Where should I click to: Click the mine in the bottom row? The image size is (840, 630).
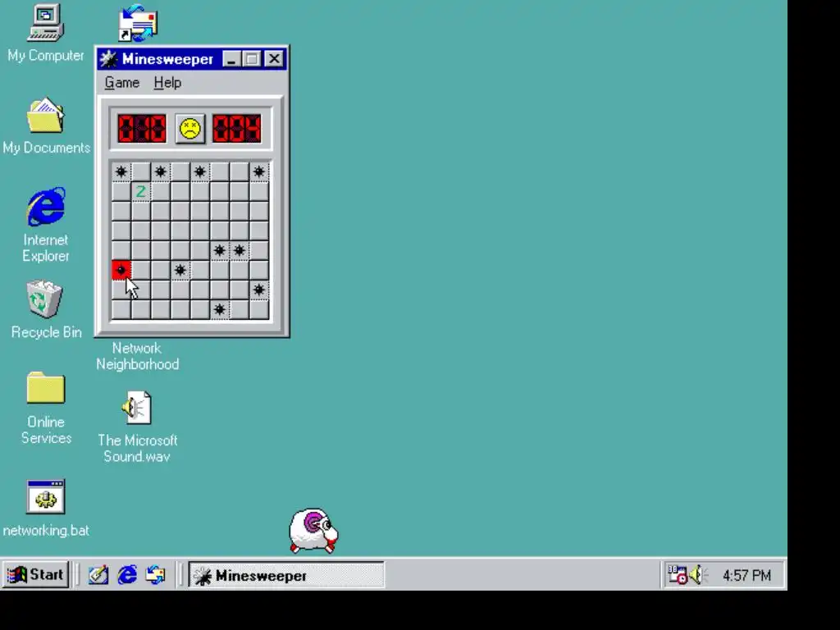tap(220, 309)
